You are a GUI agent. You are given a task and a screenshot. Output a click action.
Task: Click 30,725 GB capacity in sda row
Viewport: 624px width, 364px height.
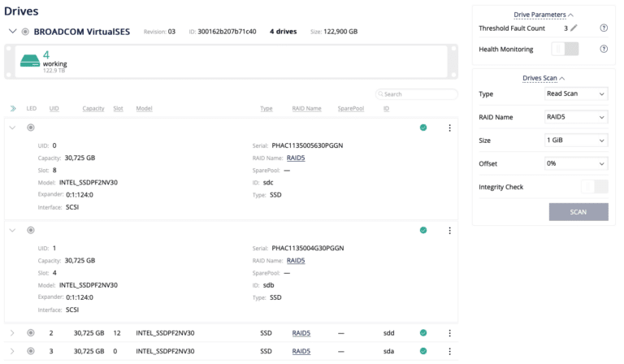[x=89, y=351]
